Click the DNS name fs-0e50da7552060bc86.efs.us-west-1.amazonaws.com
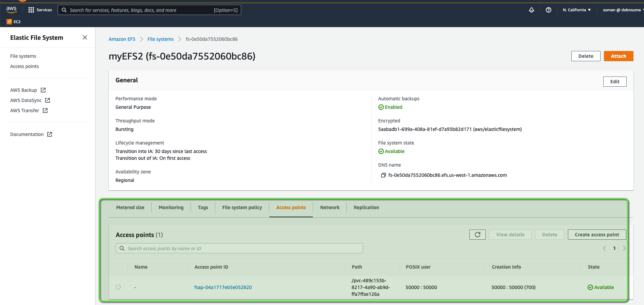 coord(448,175)
